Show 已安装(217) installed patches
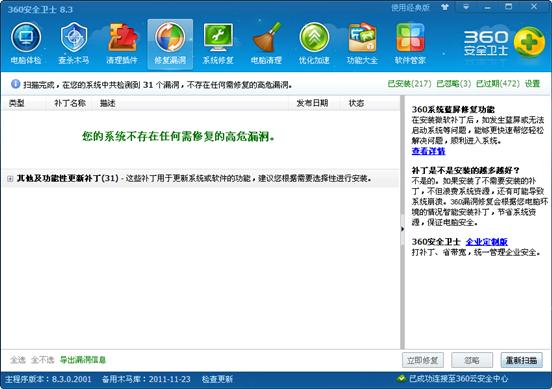This screenshot has height=389, width=552. 409,84
